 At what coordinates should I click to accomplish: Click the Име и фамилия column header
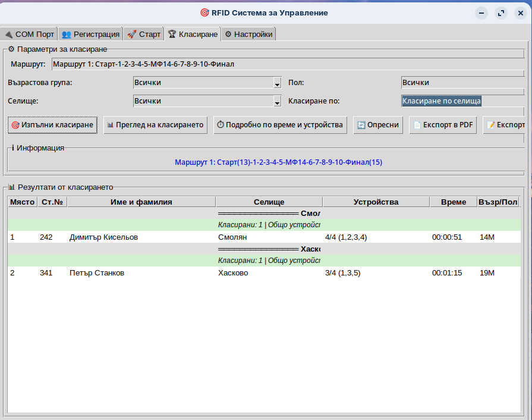(141, 202)
